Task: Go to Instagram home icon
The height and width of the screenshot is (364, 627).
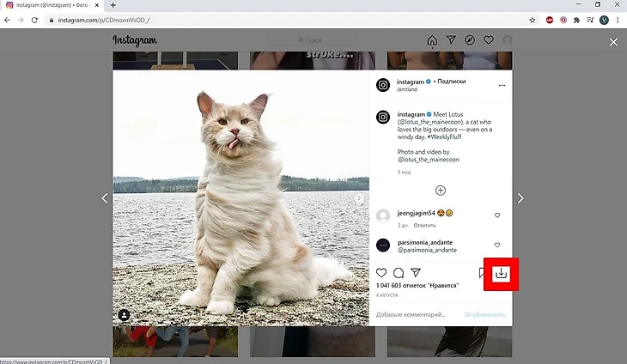Action: (x=432, y=40)
